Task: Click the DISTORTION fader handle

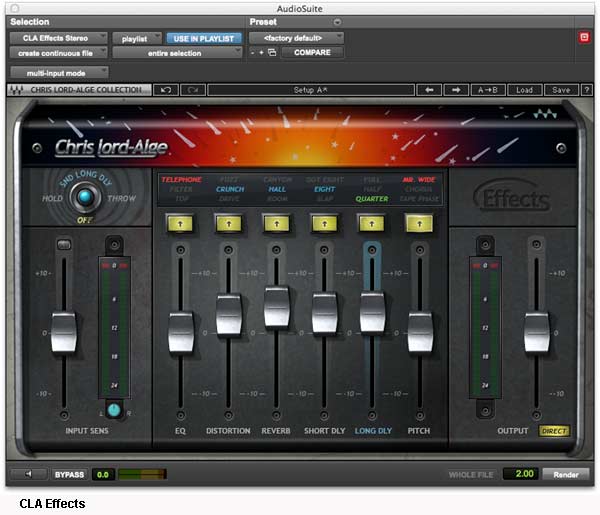Action: tap(228, 315)
